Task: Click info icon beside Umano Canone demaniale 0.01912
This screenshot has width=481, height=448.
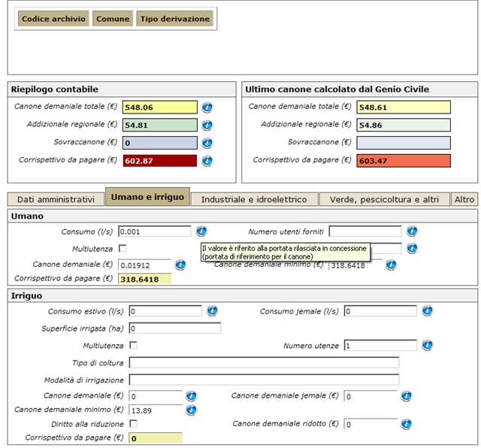Action: click(180, 265)
